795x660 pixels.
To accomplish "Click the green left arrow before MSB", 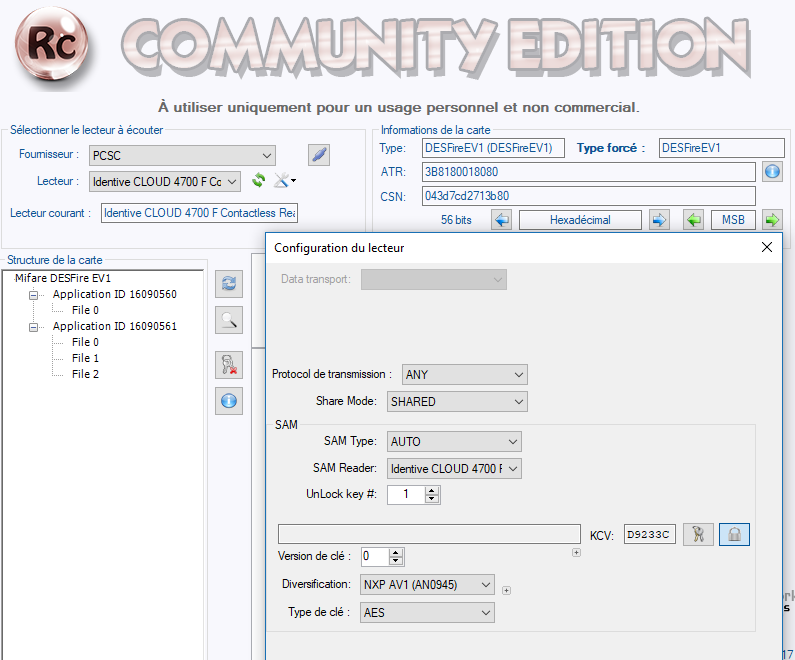I will point(693,220).
